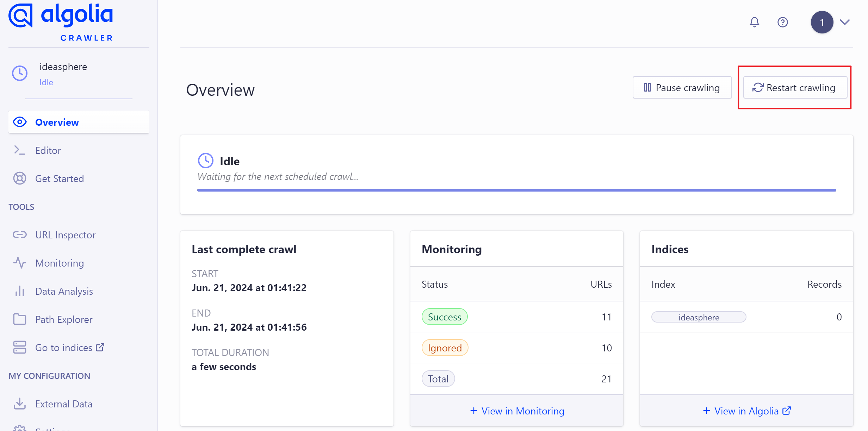The width and height of the screenshot is (868, 431).
Task: Click the Ignored URL count 10
Action: pos(606,348)
